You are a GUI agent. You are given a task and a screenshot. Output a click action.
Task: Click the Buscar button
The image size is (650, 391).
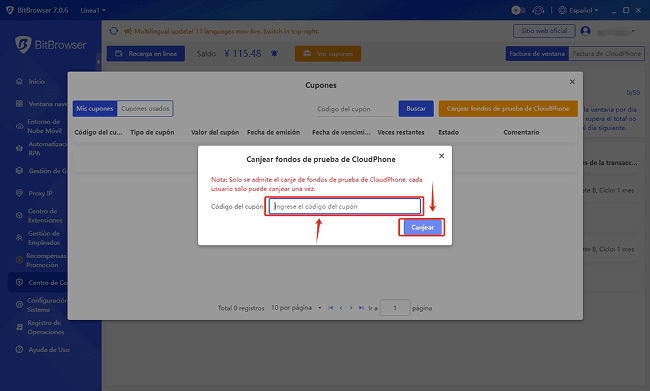[x=416, y=109]
